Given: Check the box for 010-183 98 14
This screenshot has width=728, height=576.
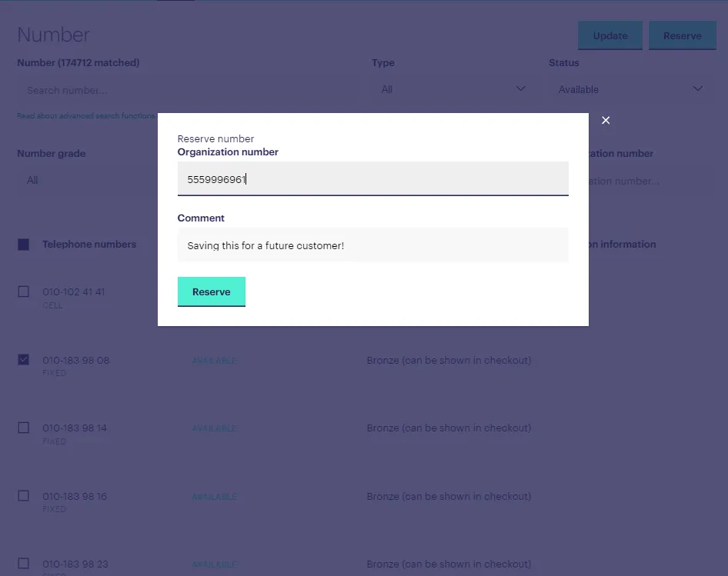Looking at the screenshot, I should 23,428.
